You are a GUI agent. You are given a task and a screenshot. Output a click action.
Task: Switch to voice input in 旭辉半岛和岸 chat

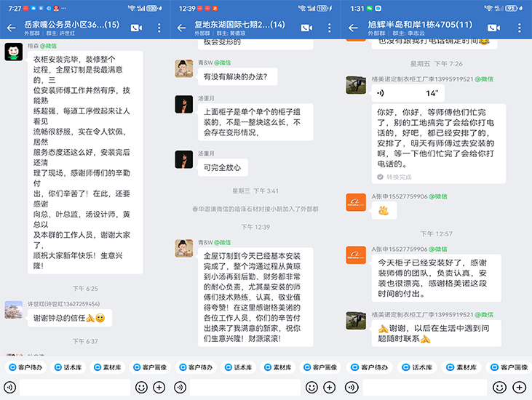(x=354, y=387)
